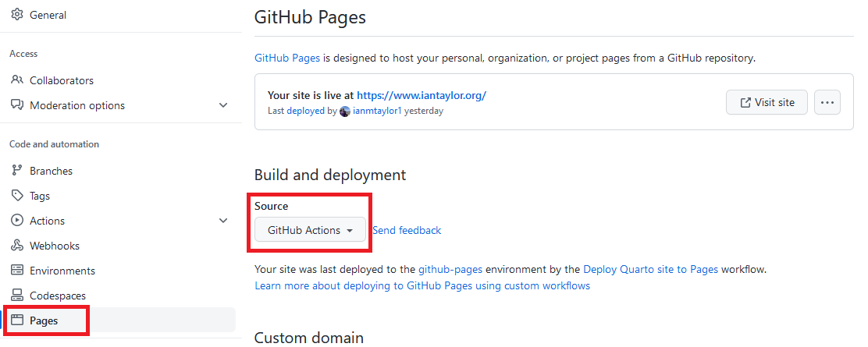The width and height of the screenshot is (868, 347).
Task: Click the Moderation options comment icon
Action: tap(17, 105)
